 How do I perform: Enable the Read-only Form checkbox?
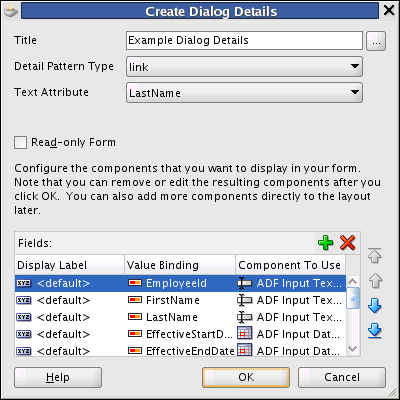click(x=20, y=142)
